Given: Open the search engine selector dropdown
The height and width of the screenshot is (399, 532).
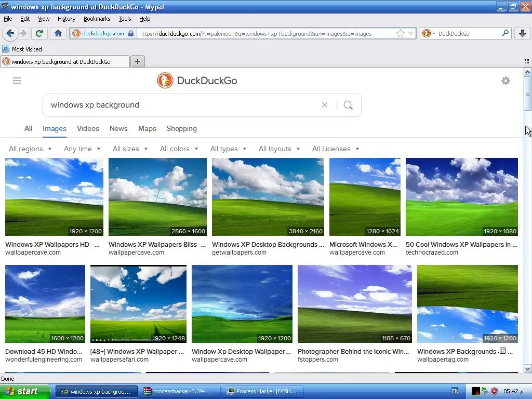Looking at the screenshot, I should pyautogui.click(x=429, y=33).
